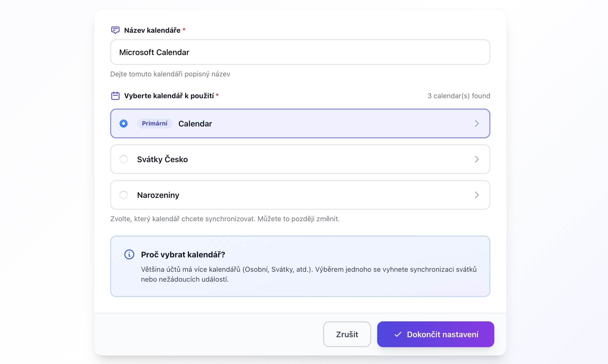Expand the Svátky Česko row chevron
Screen dimensions: 608x364
(x=476, y=159)
